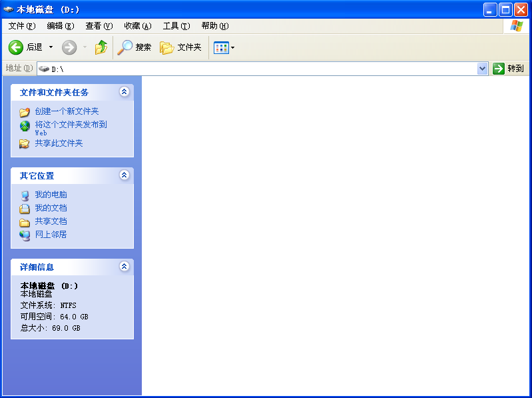Open the Back button history dropdown arrow
532x398 pixels.
point(51,47)
